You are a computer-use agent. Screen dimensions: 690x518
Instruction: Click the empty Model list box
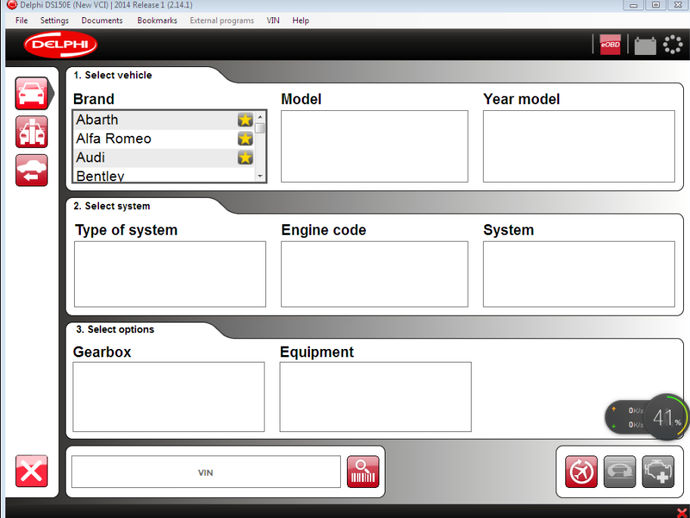[x=374, y=146]
